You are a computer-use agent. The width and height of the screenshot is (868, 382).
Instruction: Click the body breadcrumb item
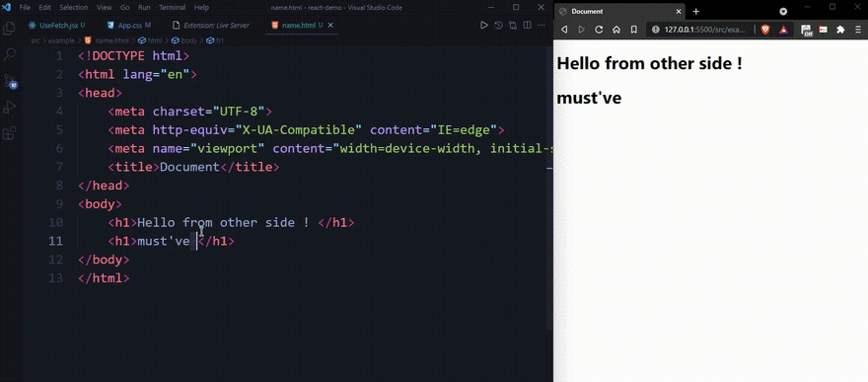tap(184, 40)
